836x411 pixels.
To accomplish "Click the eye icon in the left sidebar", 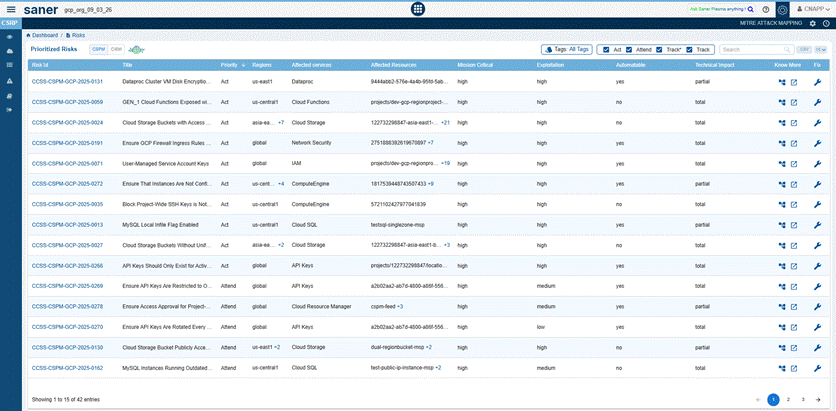I will (10, 37).
